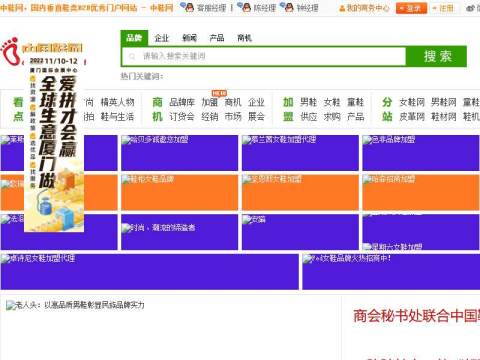Open 市场 in 商机 section
This screenshot has height=360, width=480.
(233, 116)
